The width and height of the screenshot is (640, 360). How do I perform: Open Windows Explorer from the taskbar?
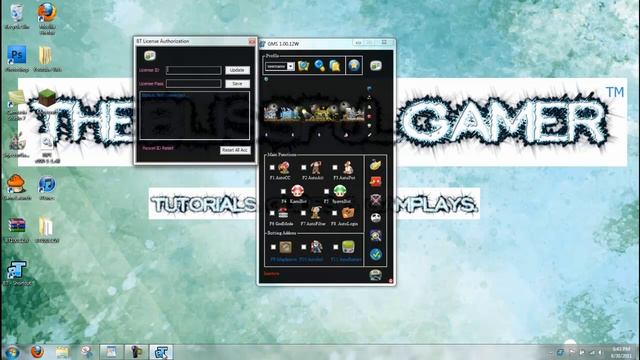[62, 352]
